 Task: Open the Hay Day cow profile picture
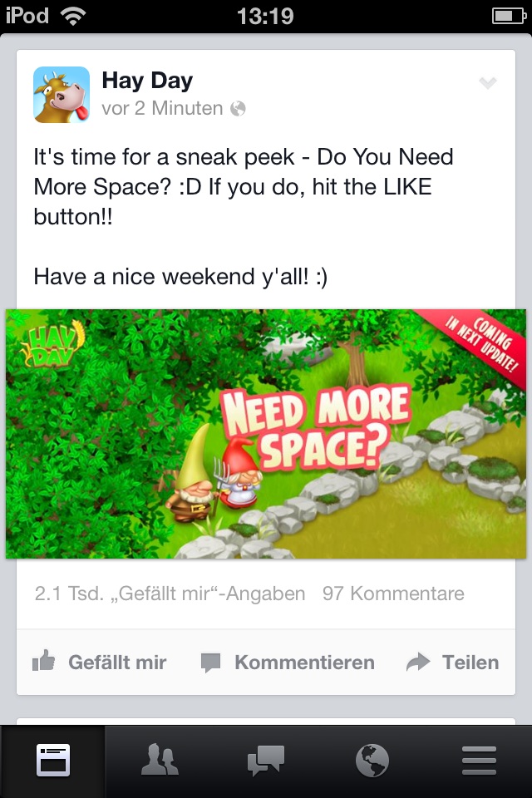61,95
